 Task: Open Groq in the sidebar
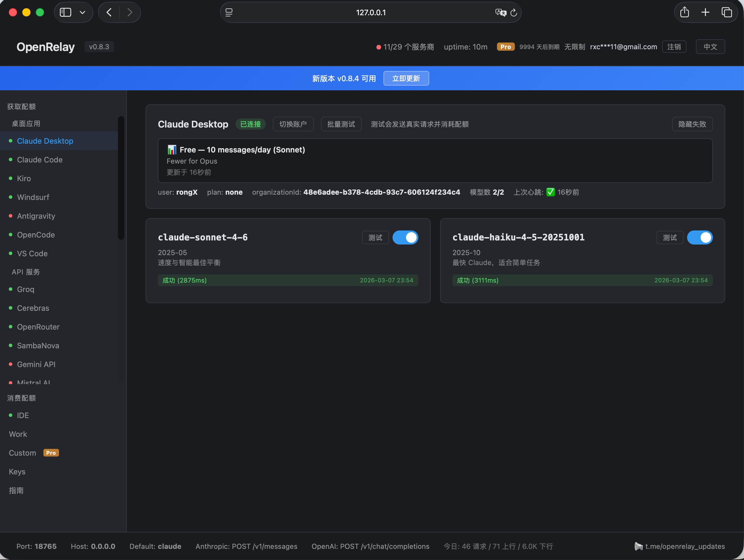(59, 289)
